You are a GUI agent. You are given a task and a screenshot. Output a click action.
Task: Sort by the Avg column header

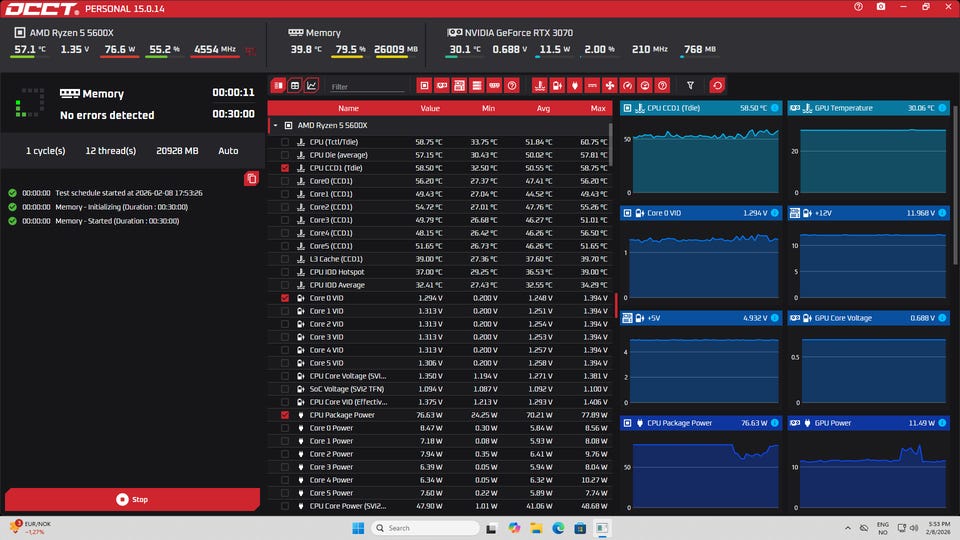point(543,108)
